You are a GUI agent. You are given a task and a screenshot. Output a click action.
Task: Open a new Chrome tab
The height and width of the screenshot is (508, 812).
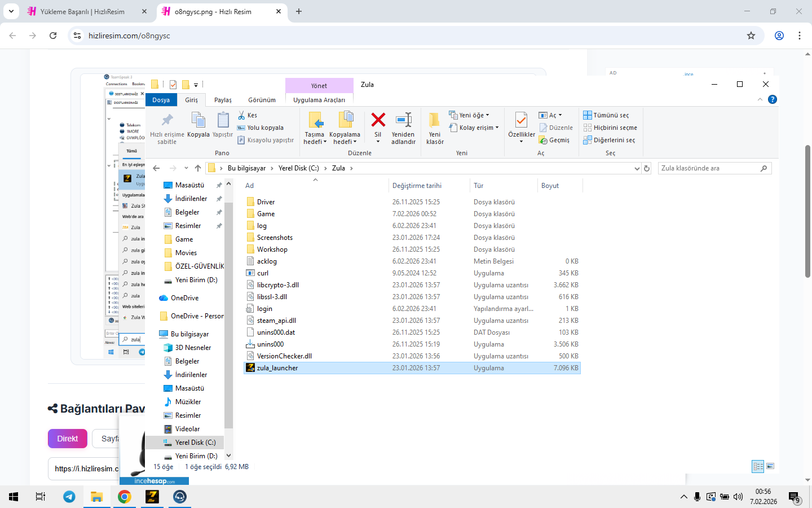tap(299, 11)
